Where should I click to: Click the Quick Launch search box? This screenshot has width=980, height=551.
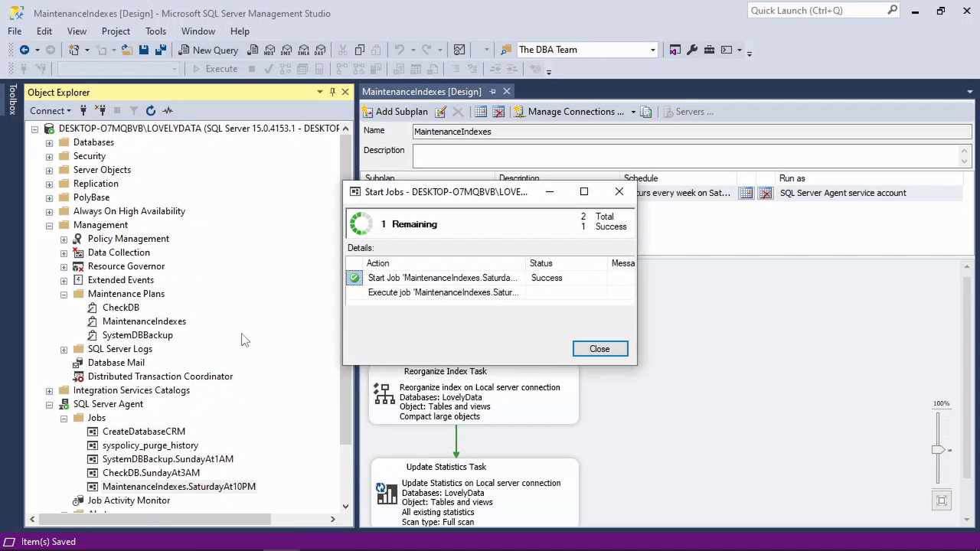816,10
